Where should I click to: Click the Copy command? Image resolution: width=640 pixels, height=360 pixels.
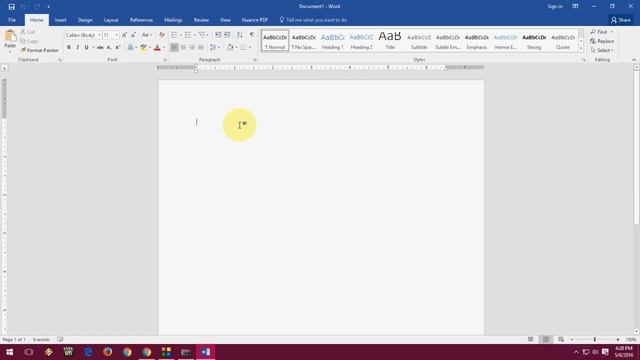[29, 41]
